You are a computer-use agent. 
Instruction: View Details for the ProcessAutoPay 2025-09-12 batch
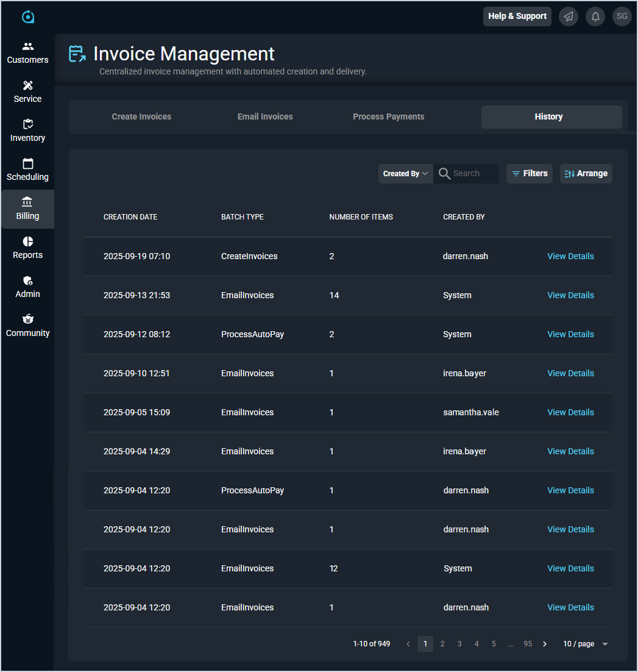(x=570, y=334)
